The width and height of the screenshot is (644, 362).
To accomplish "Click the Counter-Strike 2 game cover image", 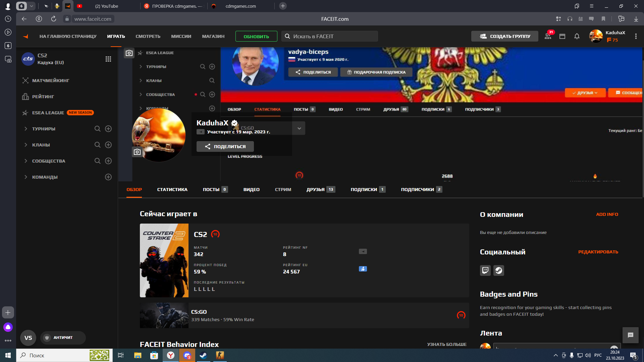I will click(x=164, y=260).
